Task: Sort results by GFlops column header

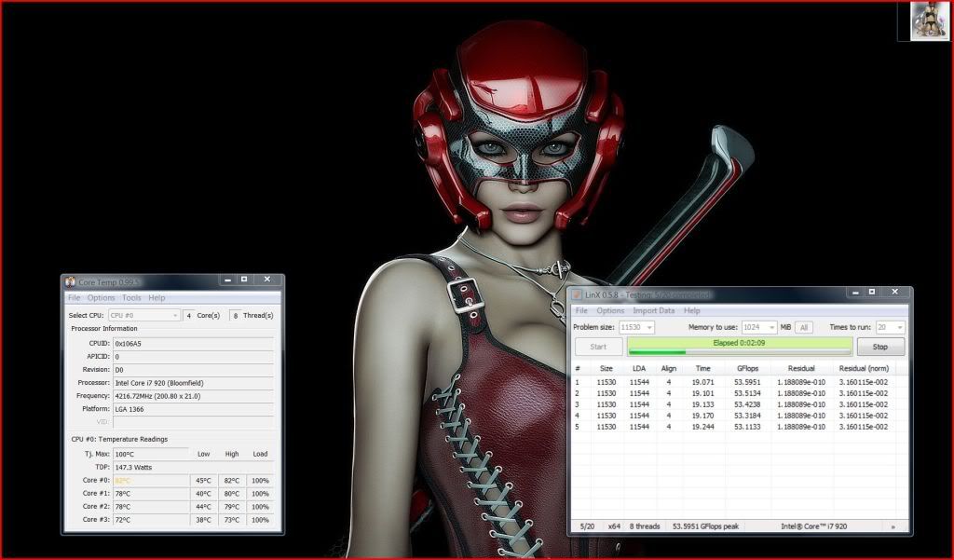Action: click(747, 368)
